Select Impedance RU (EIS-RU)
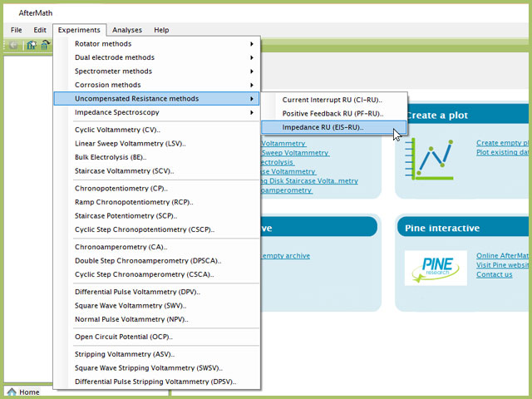This screenshot has height=399, width=532. 334,127
